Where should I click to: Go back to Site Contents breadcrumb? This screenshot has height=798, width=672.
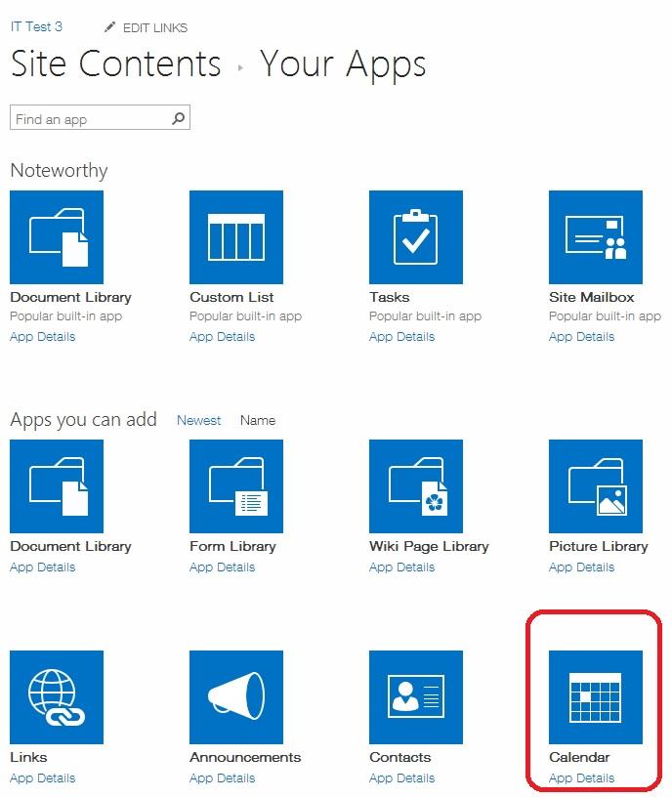tap(115, 63)
